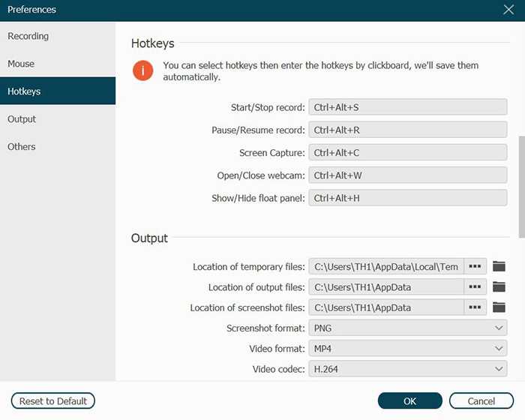Switch to the Mouse settings section
This screenshot has height=420, width=525.
click(x=58, y=63)
